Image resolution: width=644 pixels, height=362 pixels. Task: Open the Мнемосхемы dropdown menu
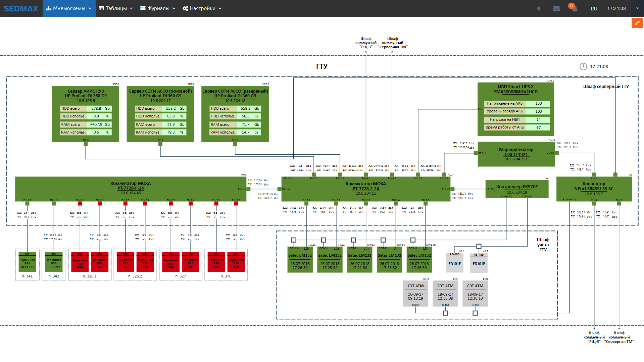[69, 8]
